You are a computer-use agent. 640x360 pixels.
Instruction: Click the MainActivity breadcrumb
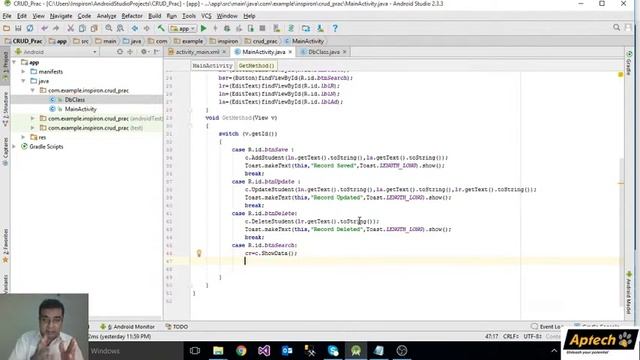(x=304, y=41)
